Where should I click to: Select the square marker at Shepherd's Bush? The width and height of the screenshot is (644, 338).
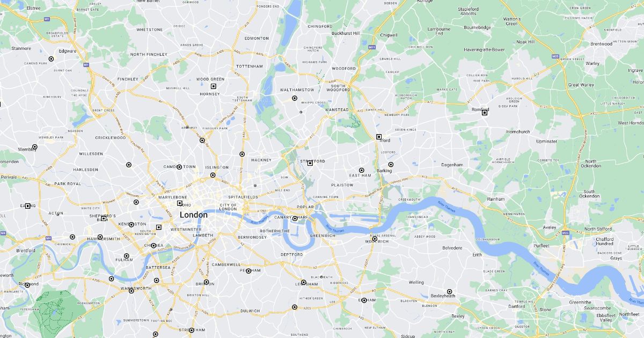[104, 218]
